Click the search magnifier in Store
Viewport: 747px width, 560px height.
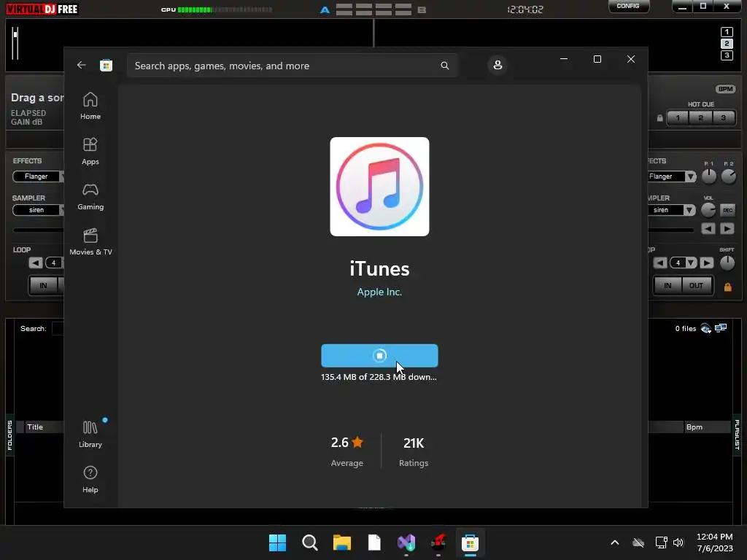pyautogui.click(x=444, y=66)
